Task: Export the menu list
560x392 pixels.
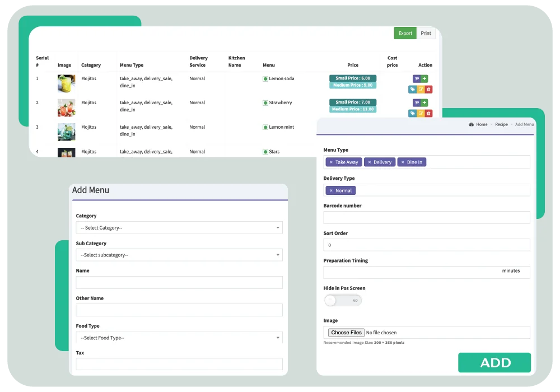Action: click(405, 33)
